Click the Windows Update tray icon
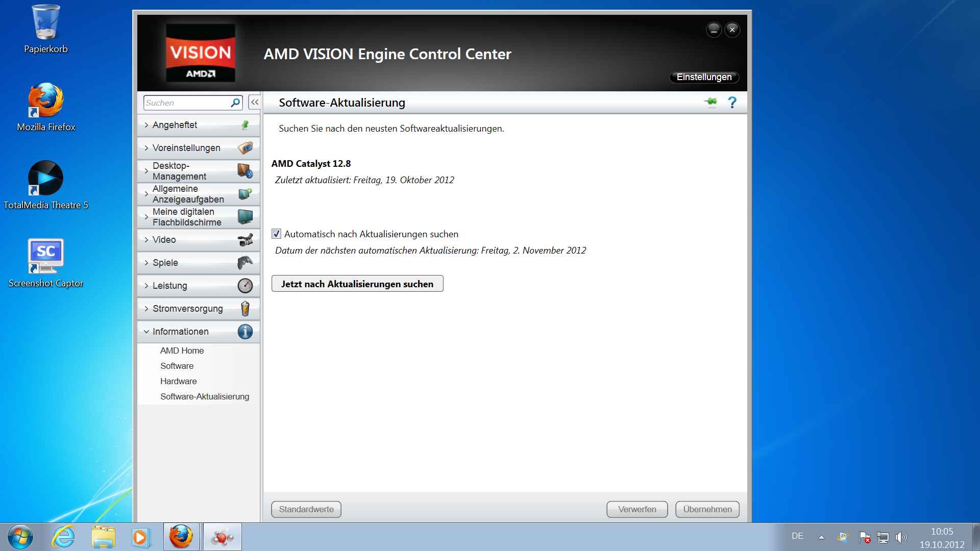980x551 pixels. tap(843, 537)
